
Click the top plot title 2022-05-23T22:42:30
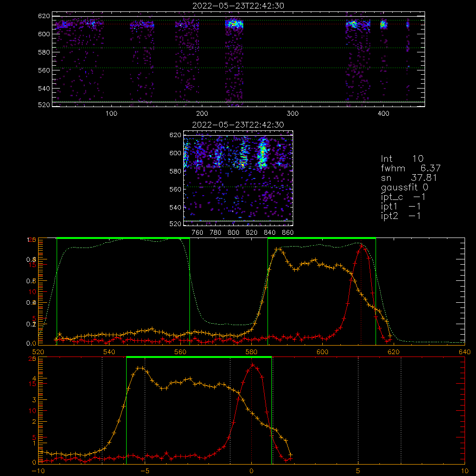[x=238, y=6]
